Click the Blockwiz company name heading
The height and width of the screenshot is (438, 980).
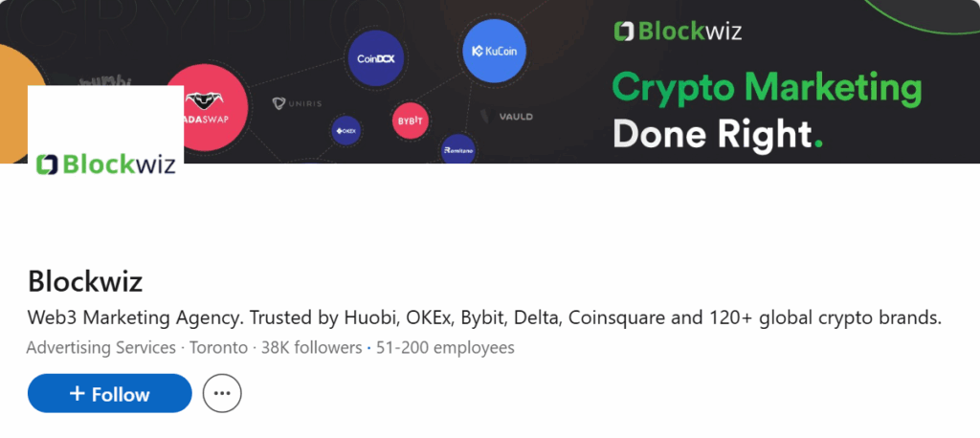pos(85,281)
